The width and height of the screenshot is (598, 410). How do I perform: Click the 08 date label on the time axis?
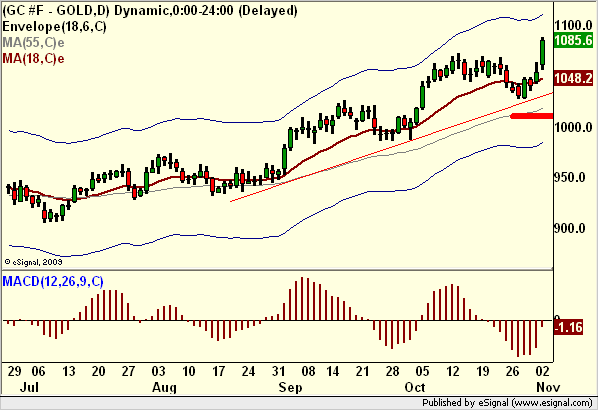[x=308, y=371]
